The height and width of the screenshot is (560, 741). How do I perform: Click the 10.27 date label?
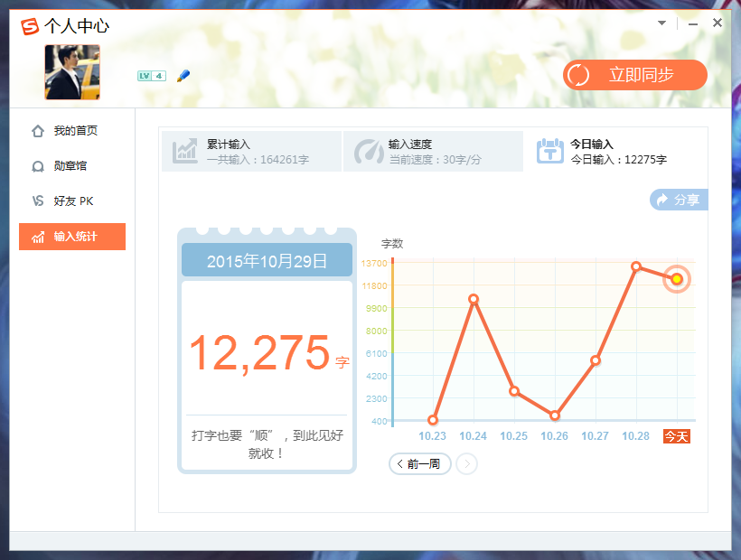(x=595, y=436)
